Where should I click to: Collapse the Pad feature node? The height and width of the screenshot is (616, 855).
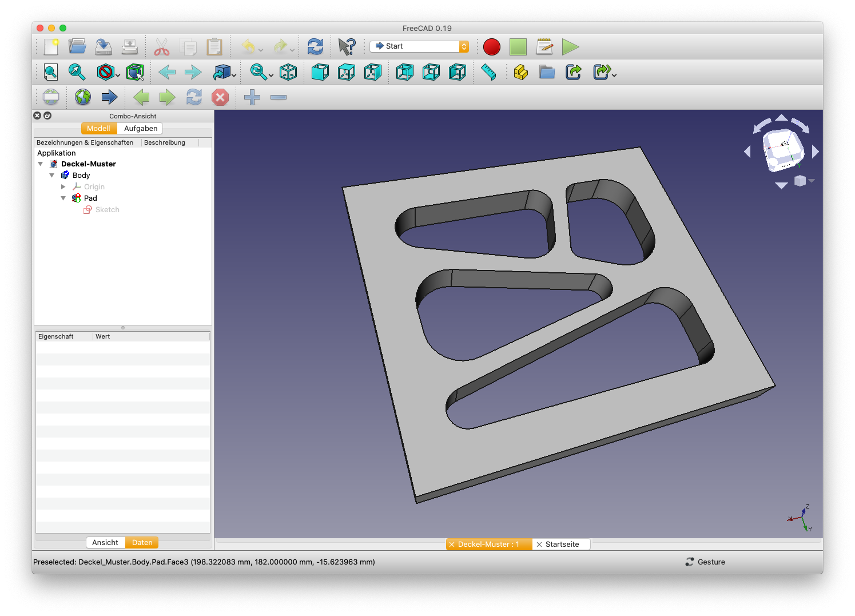click(63, 198)
